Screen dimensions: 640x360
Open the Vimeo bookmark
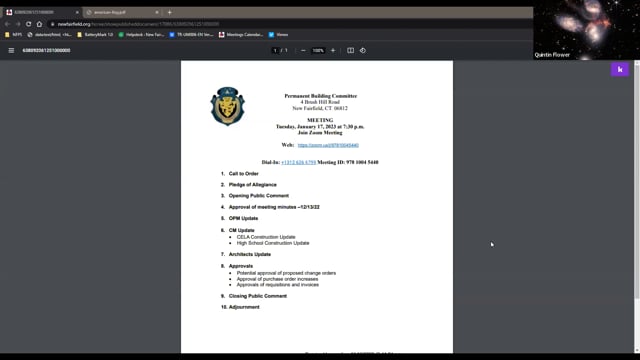(278, 35)
